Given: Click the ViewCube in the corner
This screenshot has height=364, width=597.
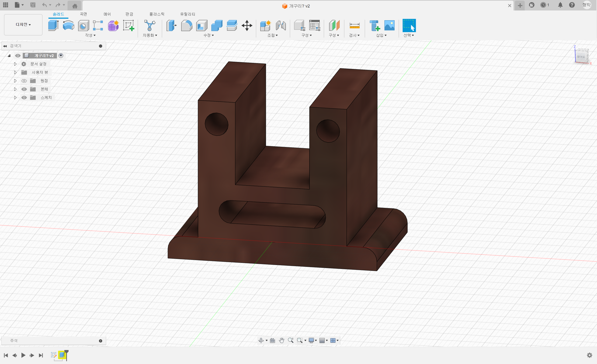Looking at the screenshot, I should (x=581, y=56).
